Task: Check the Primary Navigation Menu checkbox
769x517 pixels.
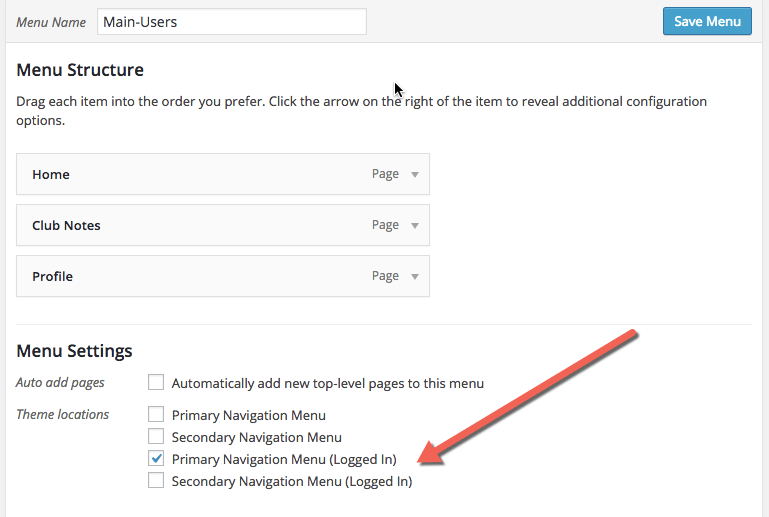Action: click(156, 414)
